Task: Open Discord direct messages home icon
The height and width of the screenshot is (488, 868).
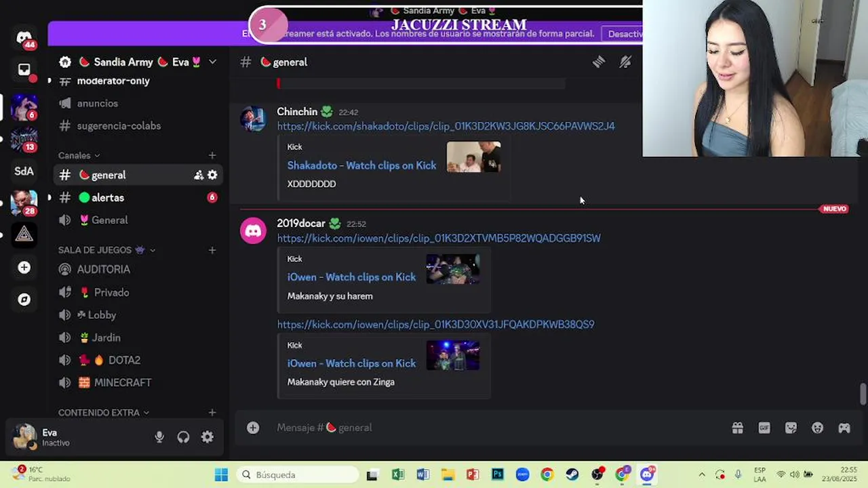Action: click(x=24, y=38)
